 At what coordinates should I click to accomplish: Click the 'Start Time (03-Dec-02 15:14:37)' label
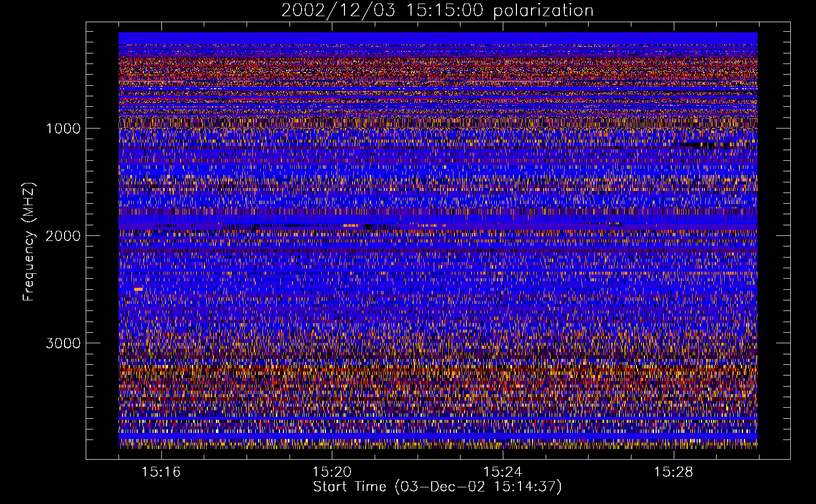tap(437, 487)
